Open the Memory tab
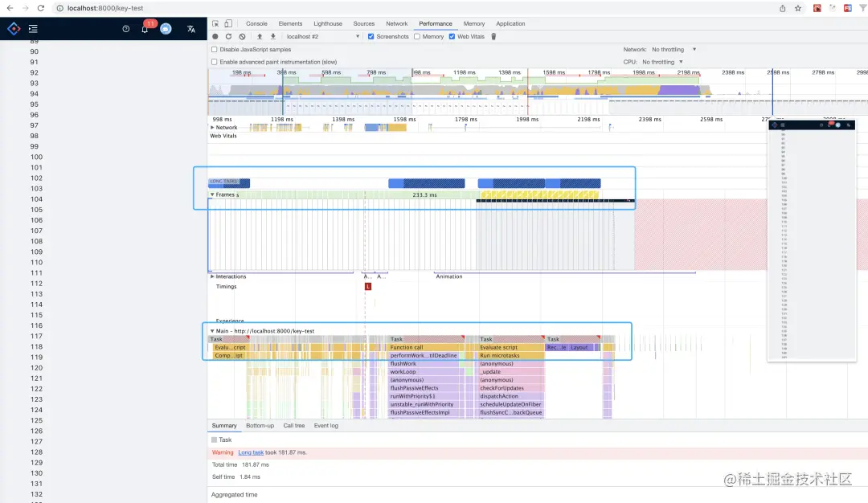Viewport: 868px width, 503px height. tap(474, 24)
